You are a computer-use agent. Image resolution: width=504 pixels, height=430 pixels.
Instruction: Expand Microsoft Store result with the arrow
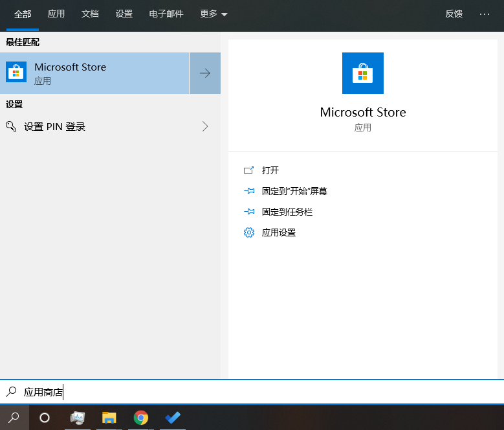point(205,73)
